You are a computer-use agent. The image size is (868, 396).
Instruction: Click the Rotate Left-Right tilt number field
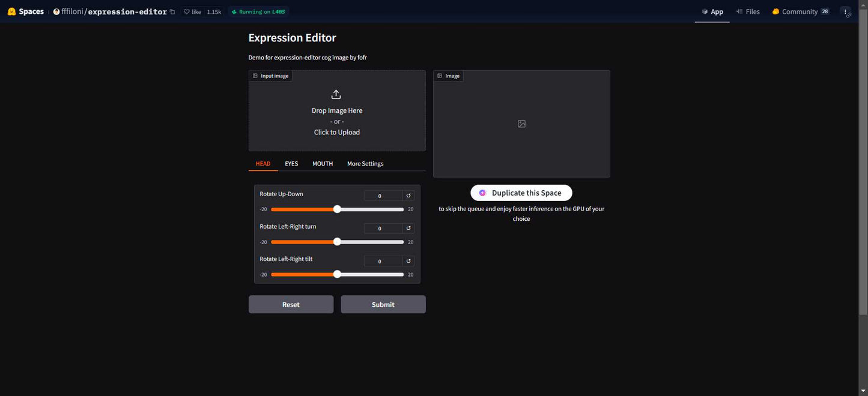click(383, 261)
